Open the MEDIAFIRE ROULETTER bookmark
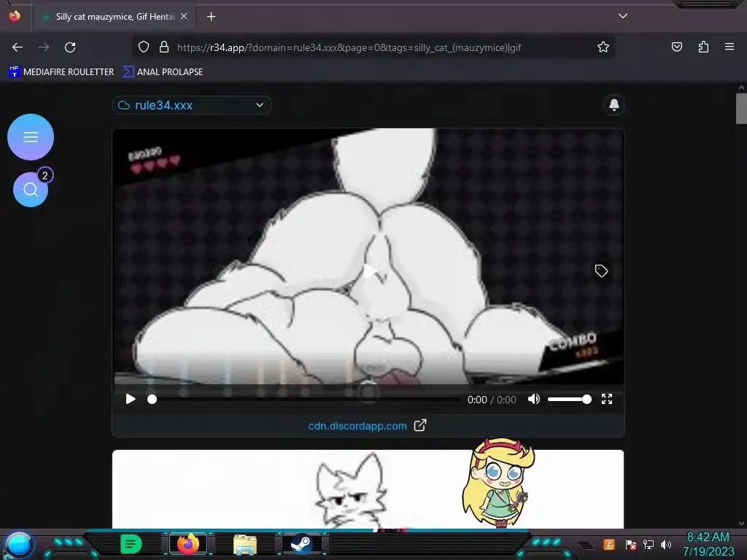747x560 pixels. [61, 72]
